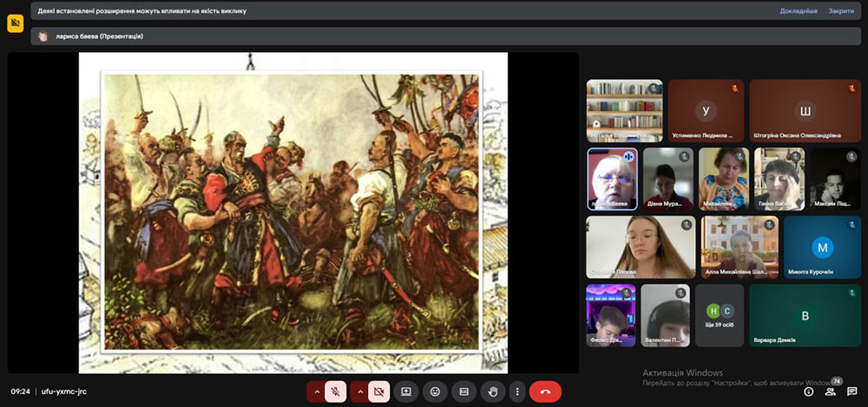Dismiss the banner with Закрити

pos(840,11)
